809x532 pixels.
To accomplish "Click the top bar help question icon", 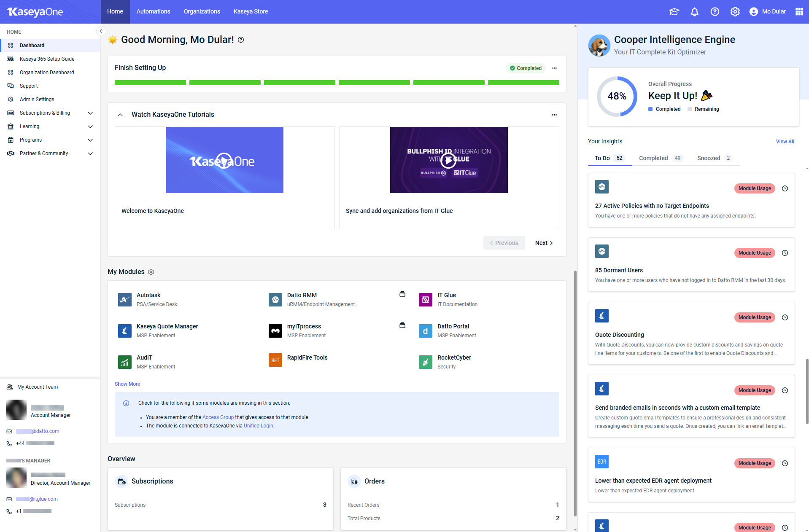I will (715, 12).
